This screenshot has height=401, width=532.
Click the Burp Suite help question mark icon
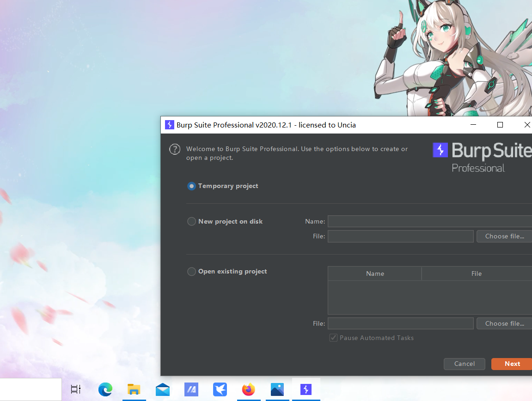(x=175, y=149)
